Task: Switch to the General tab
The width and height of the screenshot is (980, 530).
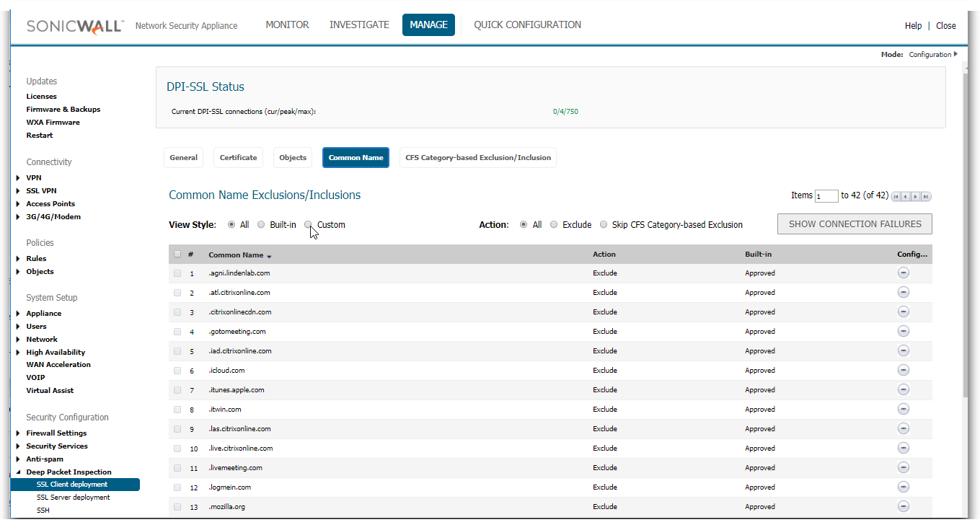Action: 184,157
